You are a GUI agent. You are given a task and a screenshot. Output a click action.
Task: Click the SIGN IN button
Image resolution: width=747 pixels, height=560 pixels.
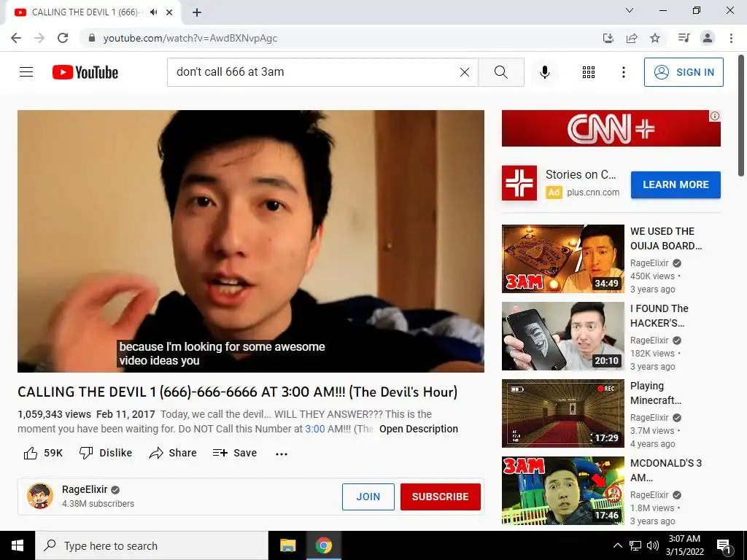(x=684, y=72)
